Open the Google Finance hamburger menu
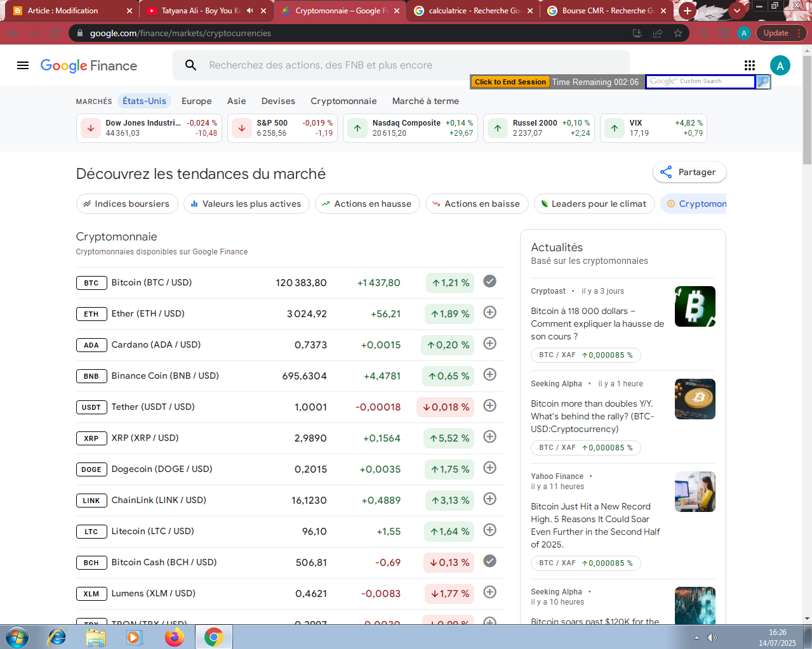The width and height of the screenshot is (812, 649). click(x=23, y=65)
